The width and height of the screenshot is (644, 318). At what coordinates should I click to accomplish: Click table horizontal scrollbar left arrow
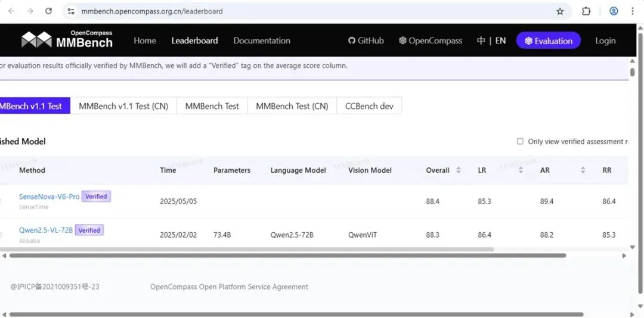pyautogui.click(x=4, y=255)
